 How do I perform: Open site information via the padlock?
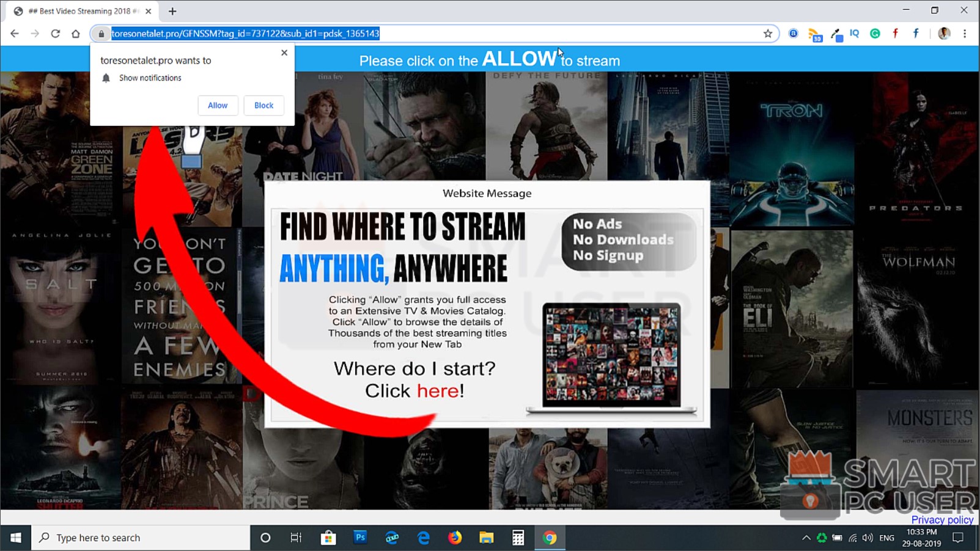click(101, 34)
